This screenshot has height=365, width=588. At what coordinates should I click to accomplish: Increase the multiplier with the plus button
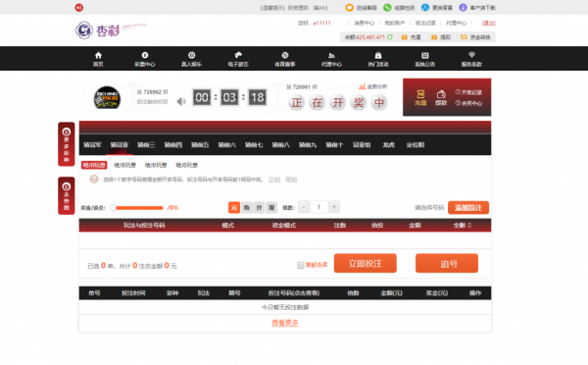(334, 206)
